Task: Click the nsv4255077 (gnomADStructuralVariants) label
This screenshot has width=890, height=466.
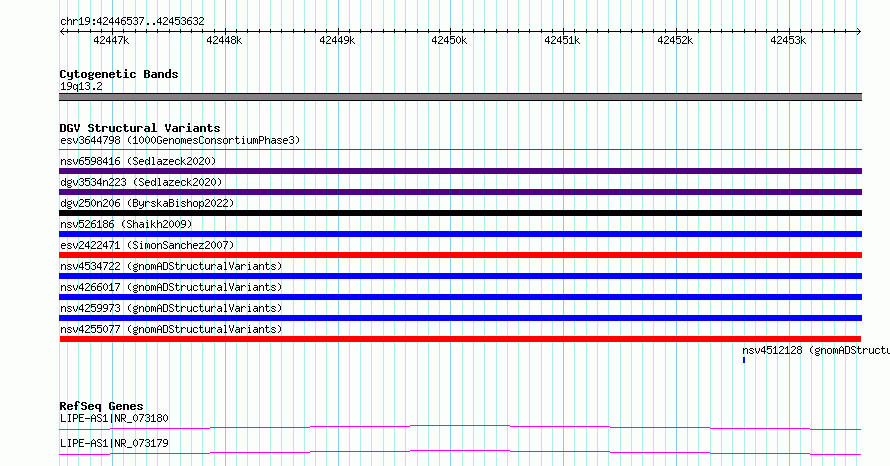Action: [171, 329]
